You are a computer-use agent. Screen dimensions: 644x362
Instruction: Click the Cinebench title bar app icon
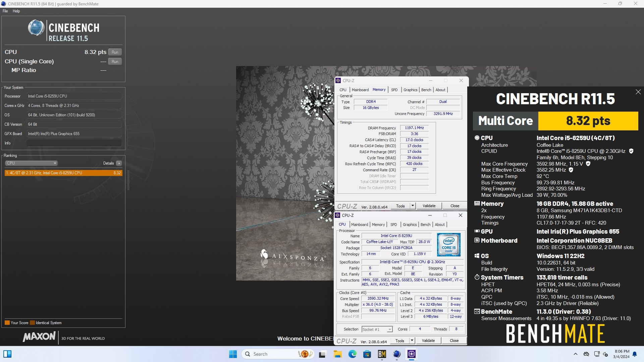4,4
